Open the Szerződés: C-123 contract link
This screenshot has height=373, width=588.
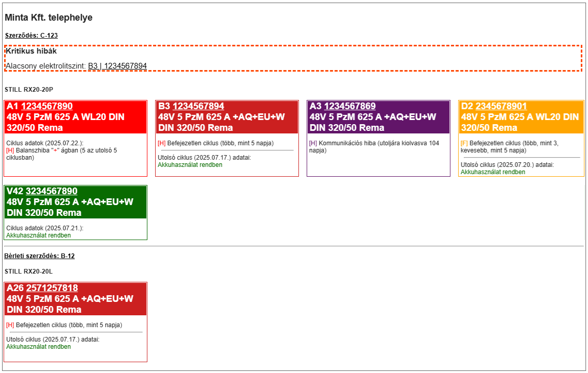pyautogui.click(x=31, y=36)
